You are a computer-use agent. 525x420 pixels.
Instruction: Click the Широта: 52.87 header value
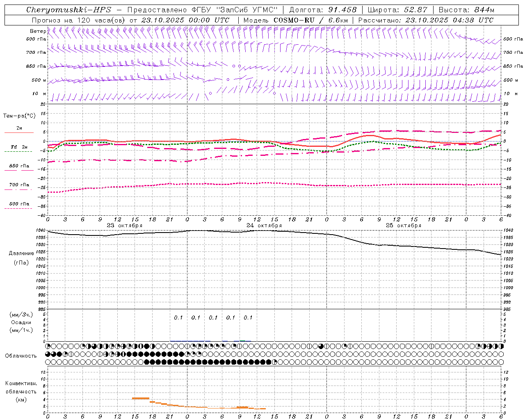click(x=397, y=10)
